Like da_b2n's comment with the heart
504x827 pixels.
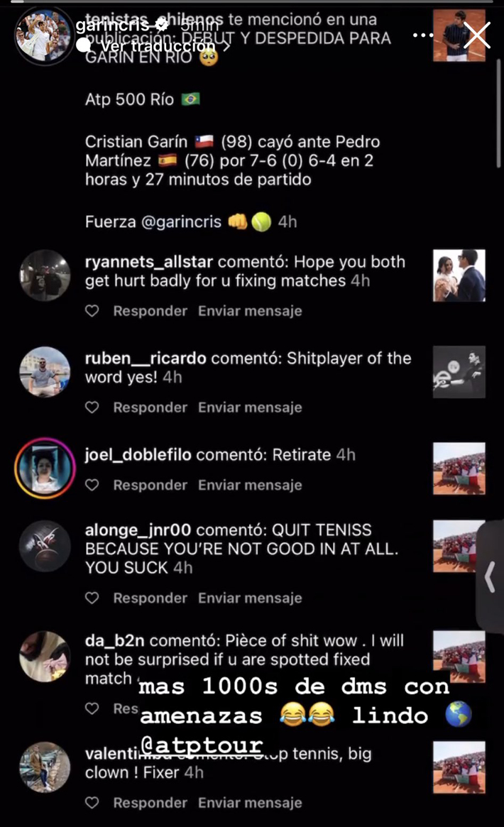92,708
